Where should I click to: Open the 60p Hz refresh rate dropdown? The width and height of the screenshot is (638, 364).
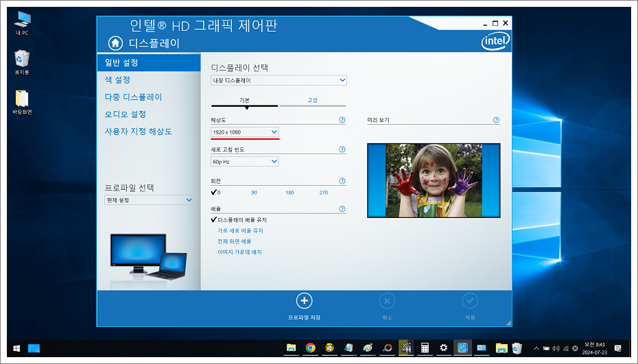tap(244, 162)
